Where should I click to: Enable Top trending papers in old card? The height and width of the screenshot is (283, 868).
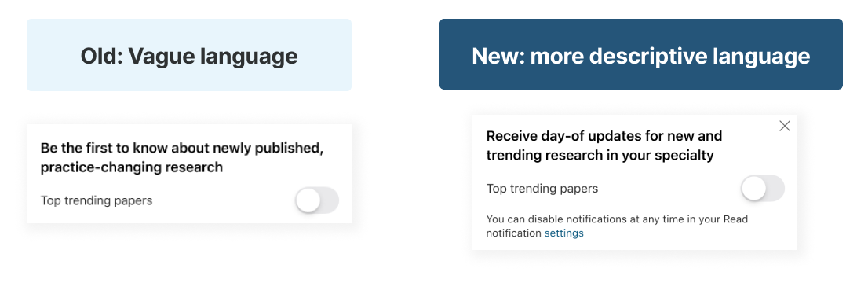click(x=316, y=200)
